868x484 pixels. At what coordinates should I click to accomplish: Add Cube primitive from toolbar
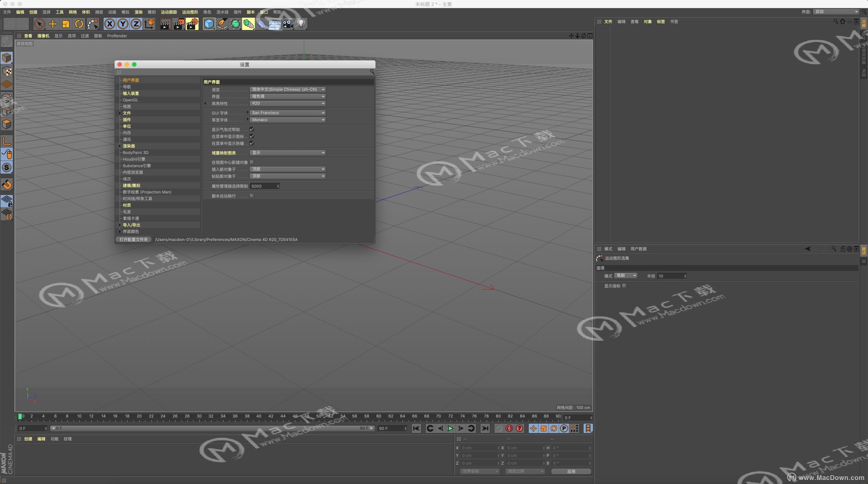tap(209, 24)
